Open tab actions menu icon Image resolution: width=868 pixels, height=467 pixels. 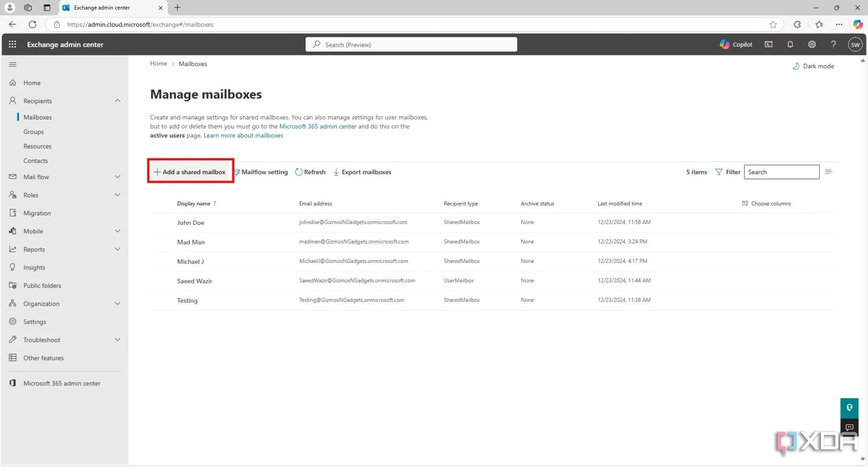pyautogui.click(x=47, y=7)
